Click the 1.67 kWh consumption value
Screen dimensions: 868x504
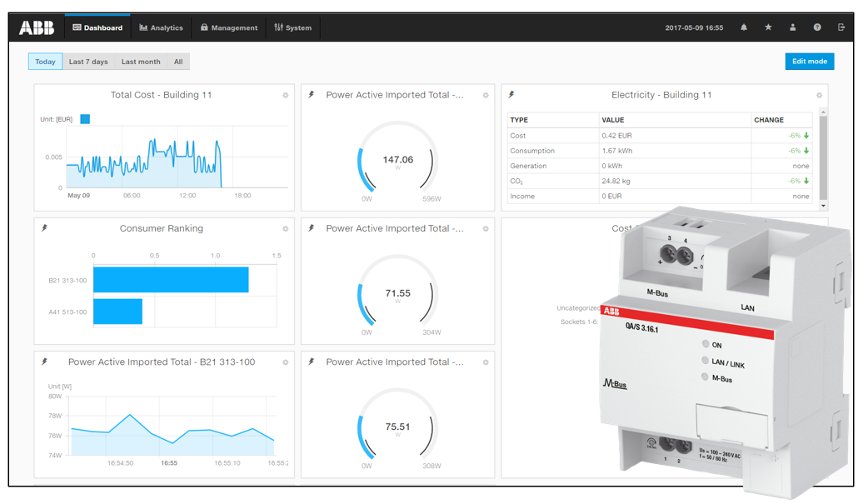coord(616,151)
